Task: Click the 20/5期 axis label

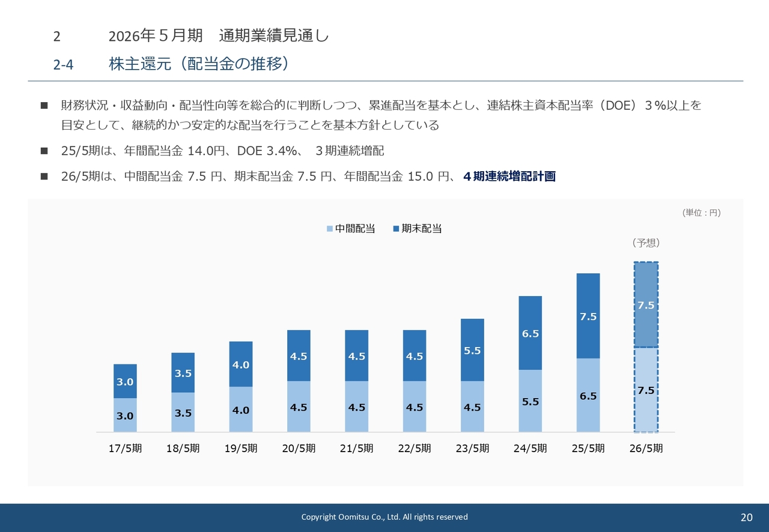Action: tap(299, 449)
